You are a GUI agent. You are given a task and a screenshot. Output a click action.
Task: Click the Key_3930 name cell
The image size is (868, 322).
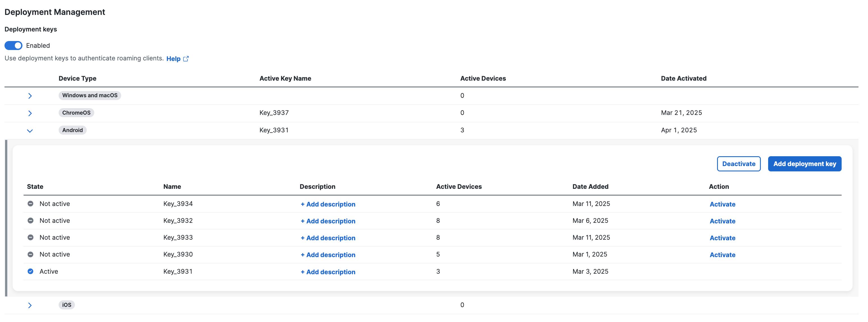pos(178,255)
